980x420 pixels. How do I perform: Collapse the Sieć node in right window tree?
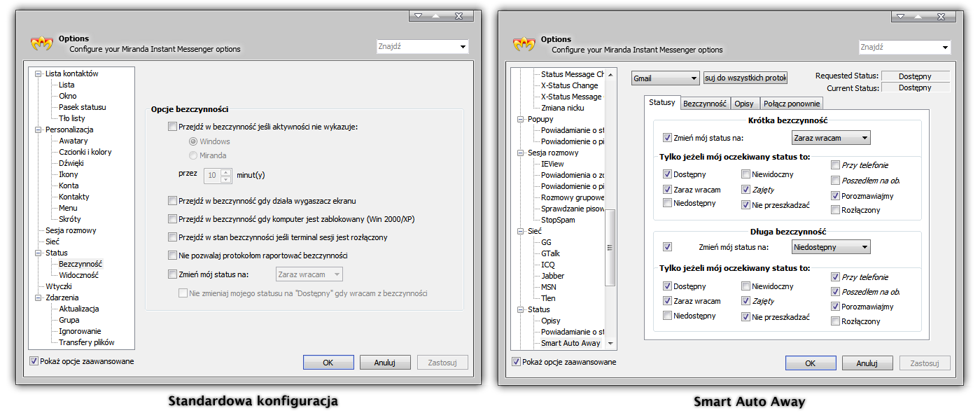click(x=521, y=231)
